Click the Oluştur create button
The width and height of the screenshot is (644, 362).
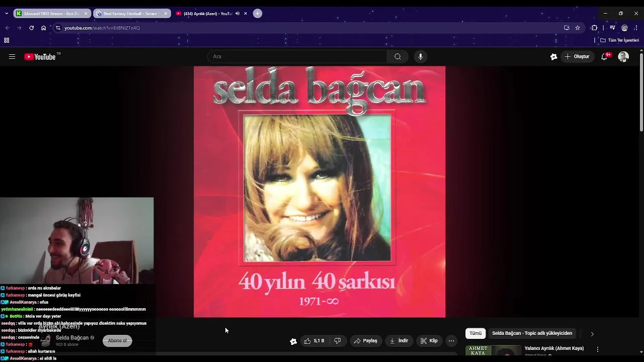click(577, 57)
